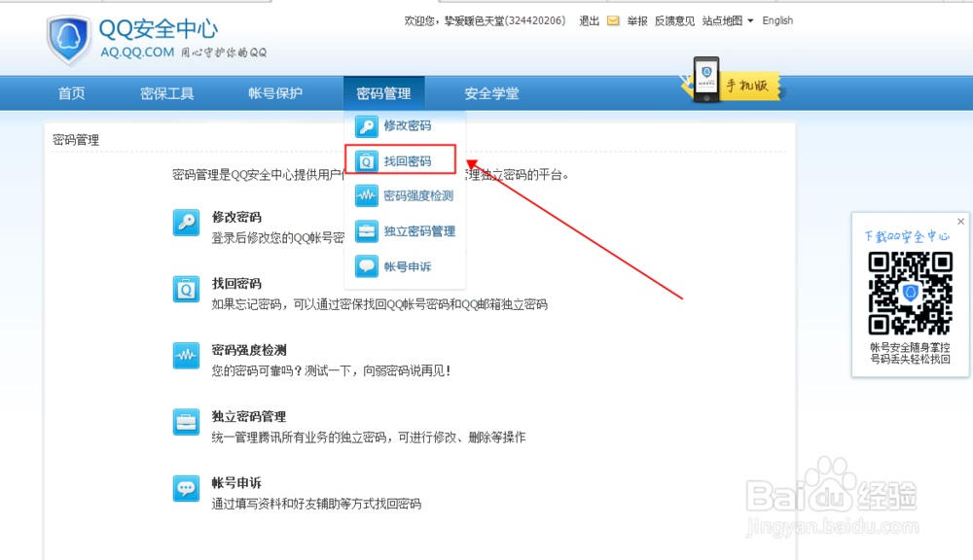Click the waveform icon beside dropdown 密码强度检测
The height and width of the screenshot is (560, 973).
click(366, 196)
